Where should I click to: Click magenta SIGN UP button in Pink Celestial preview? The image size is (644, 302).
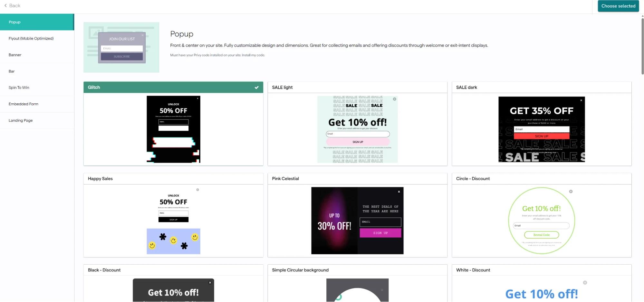click(380, 233)
